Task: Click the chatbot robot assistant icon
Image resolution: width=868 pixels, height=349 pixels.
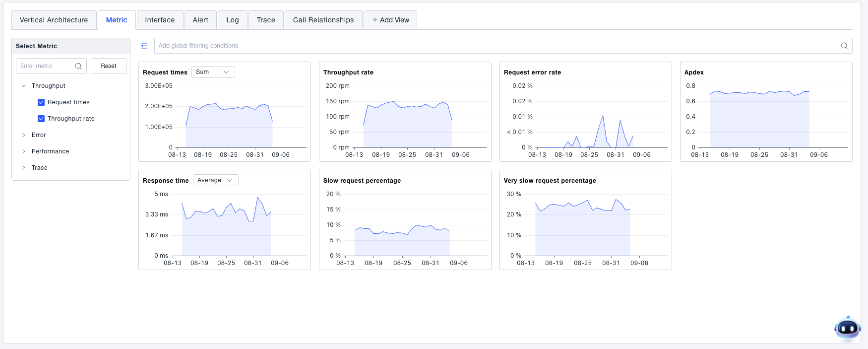Action: pos(847,328)
